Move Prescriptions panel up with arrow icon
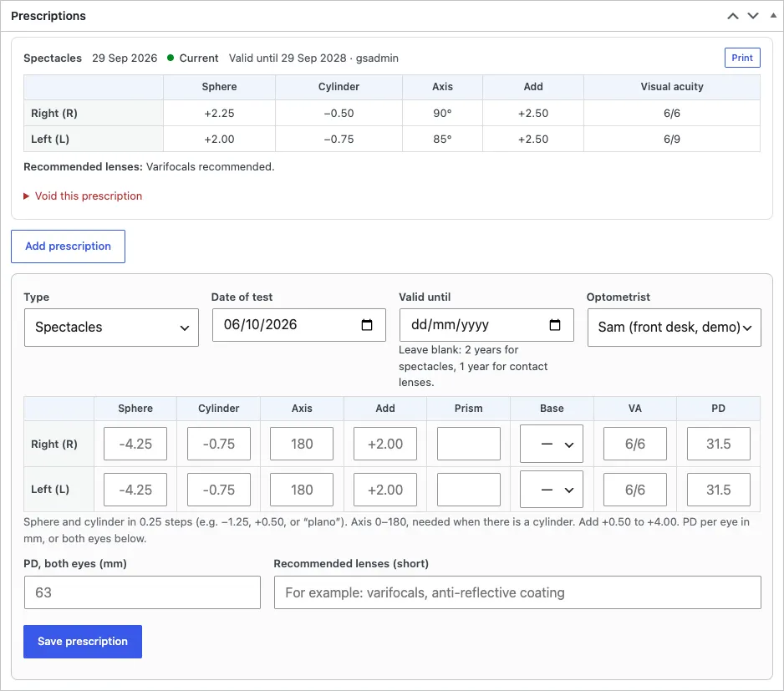Viewport: 784px width, 691px height. (732, 16)
